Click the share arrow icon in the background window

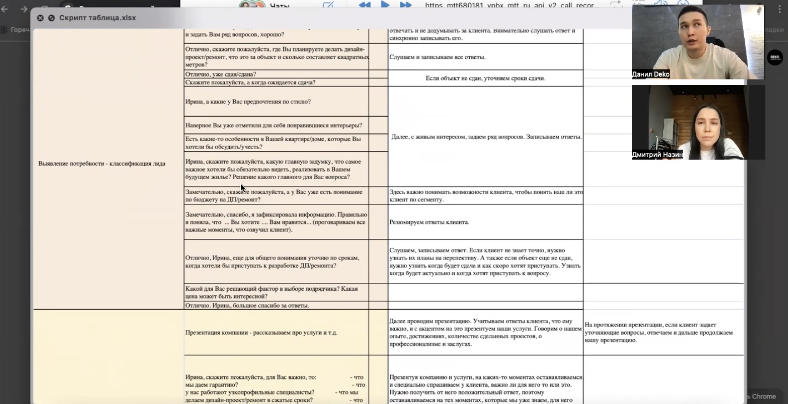tap(616, 5)
